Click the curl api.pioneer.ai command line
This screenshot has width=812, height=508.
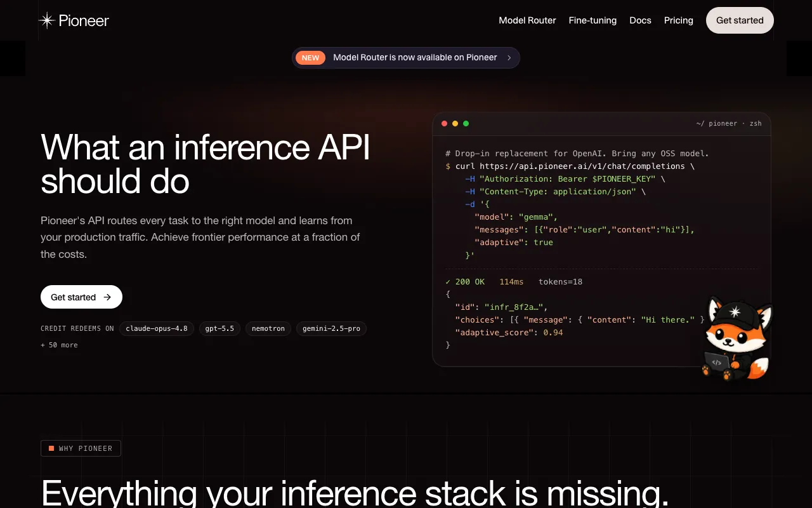pos(570,166)
